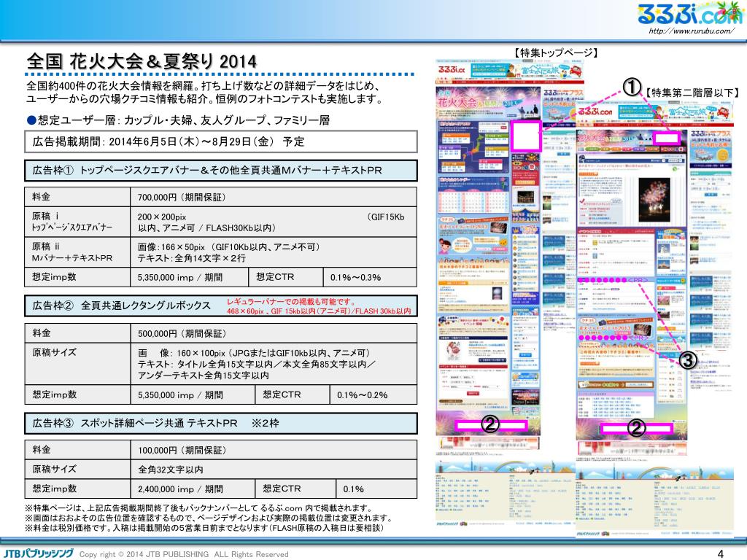
Task: Click the JTBパブリッシング logo in footer
Action: (39, 553)
